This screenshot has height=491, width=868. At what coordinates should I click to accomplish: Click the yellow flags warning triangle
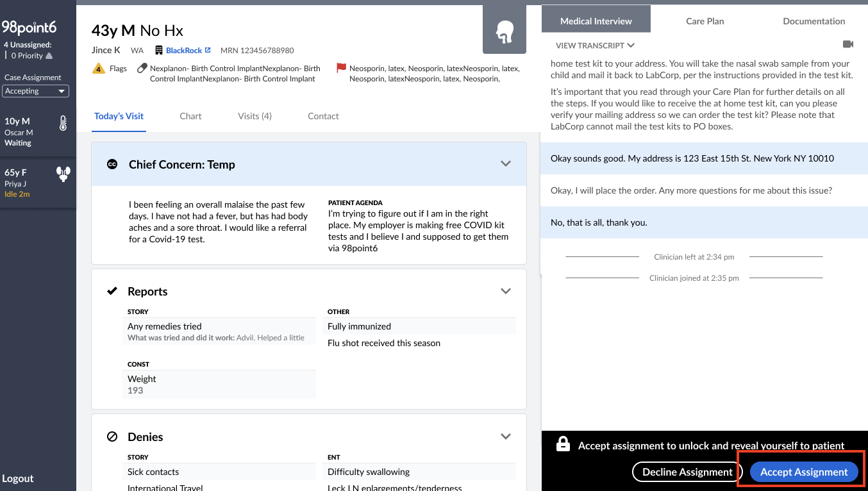(x=99, y=69)
